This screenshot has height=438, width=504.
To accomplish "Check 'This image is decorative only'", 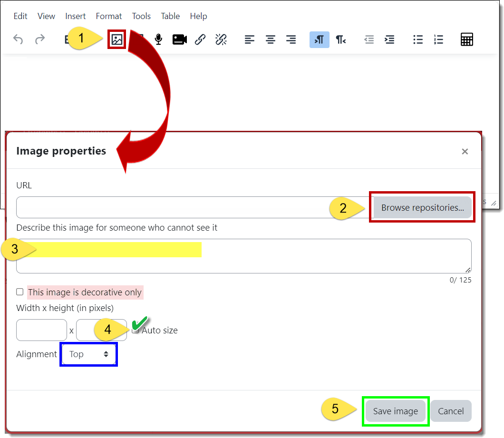I will pyautogui.click(x=19, y=292).
